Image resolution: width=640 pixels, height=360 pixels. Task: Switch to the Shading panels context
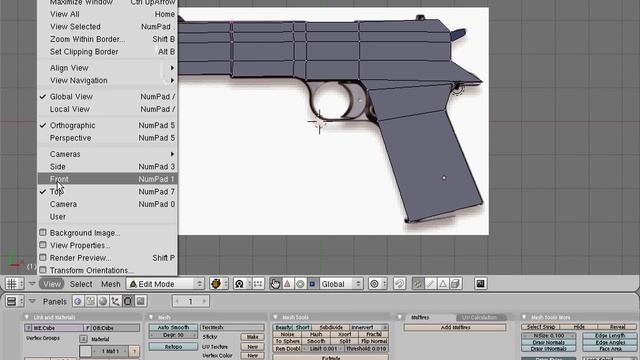[x=103, y=301]
